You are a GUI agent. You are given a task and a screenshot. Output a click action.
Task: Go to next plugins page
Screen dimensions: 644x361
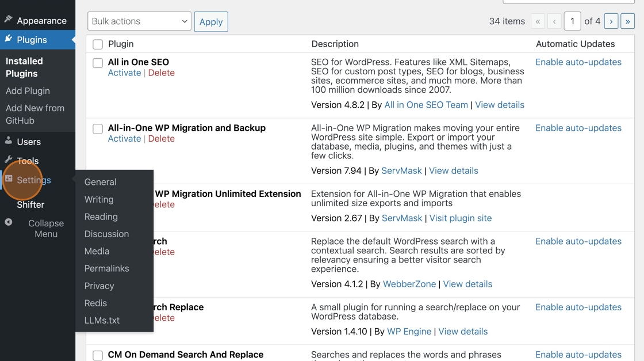pyautogui.click(x=611, y=21)
